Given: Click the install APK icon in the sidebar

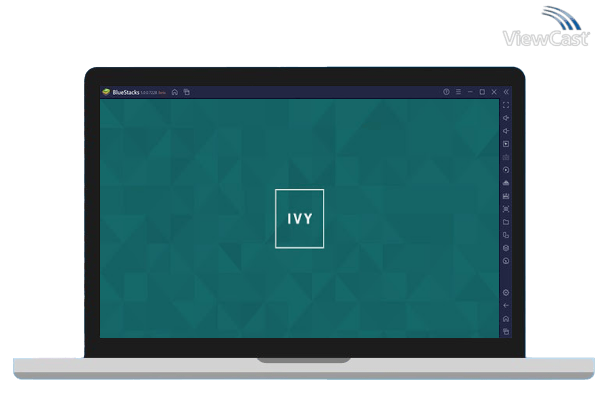Looking at the screenshot, I should tap(506, 183).
